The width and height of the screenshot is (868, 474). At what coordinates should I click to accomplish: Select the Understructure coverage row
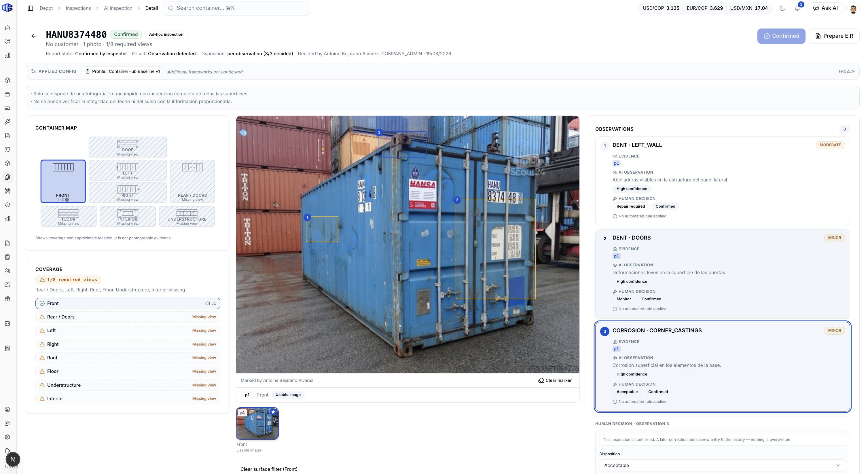(x=128, y=385)
